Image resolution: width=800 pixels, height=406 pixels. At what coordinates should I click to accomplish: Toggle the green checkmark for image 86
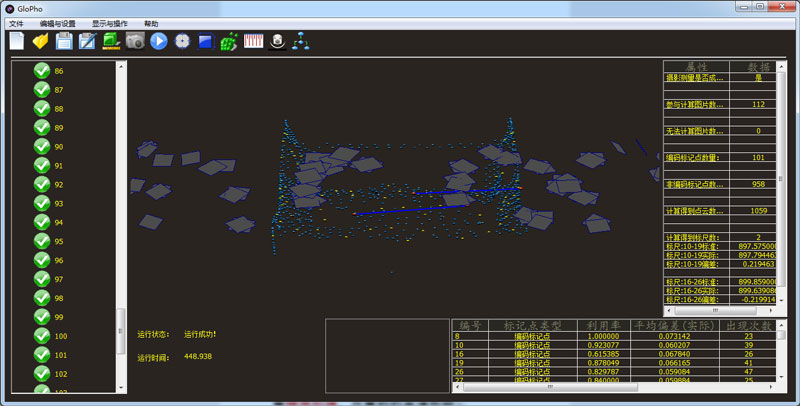(42, 70)
